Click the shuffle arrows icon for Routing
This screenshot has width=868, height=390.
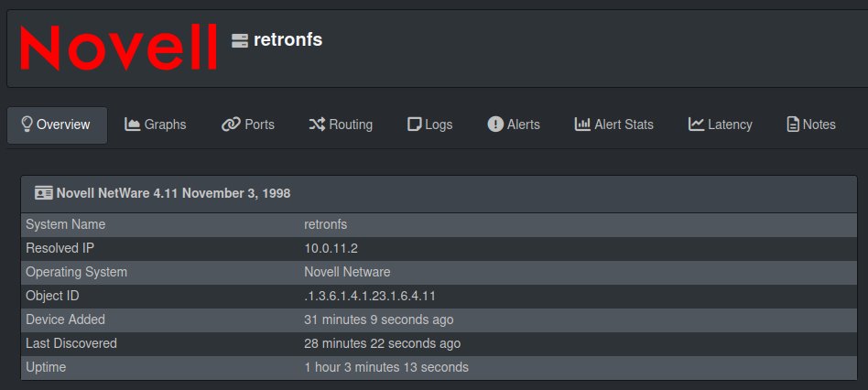tap(317, 125)
